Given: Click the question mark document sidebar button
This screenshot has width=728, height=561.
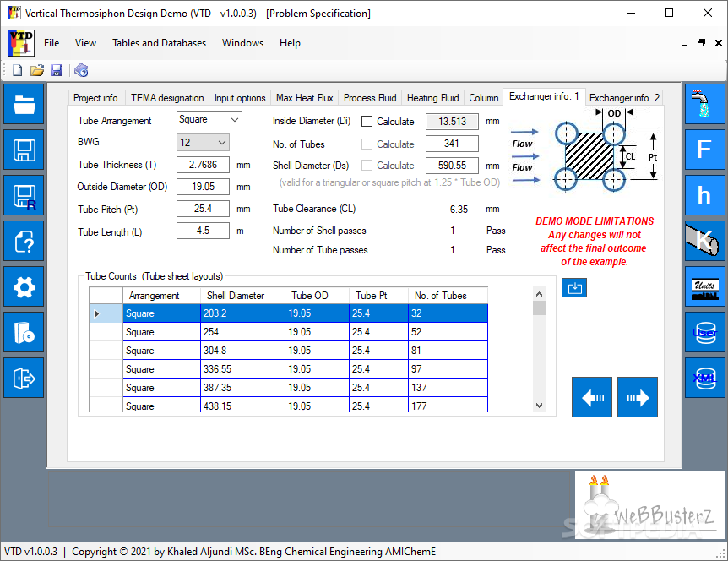Looking at the screenshot, I should tap(24, 241).
